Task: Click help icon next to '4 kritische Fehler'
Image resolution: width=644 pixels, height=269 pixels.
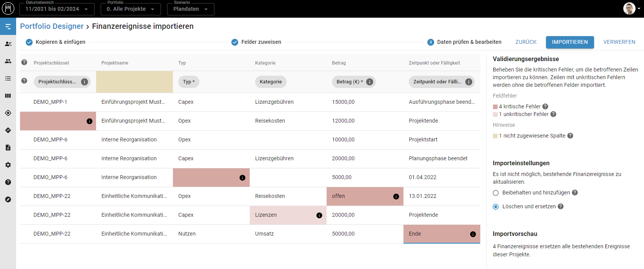Action: 545,106
